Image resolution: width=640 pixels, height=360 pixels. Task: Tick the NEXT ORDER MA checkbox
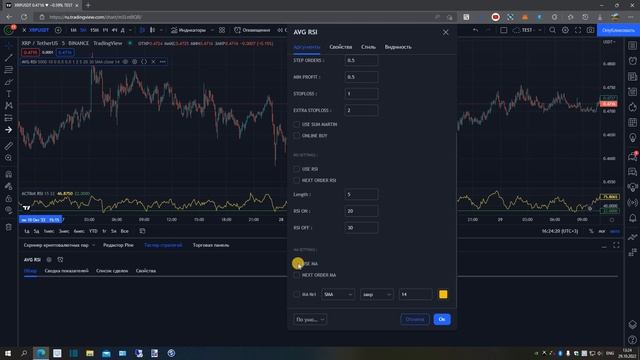click(x=297, y=275)
